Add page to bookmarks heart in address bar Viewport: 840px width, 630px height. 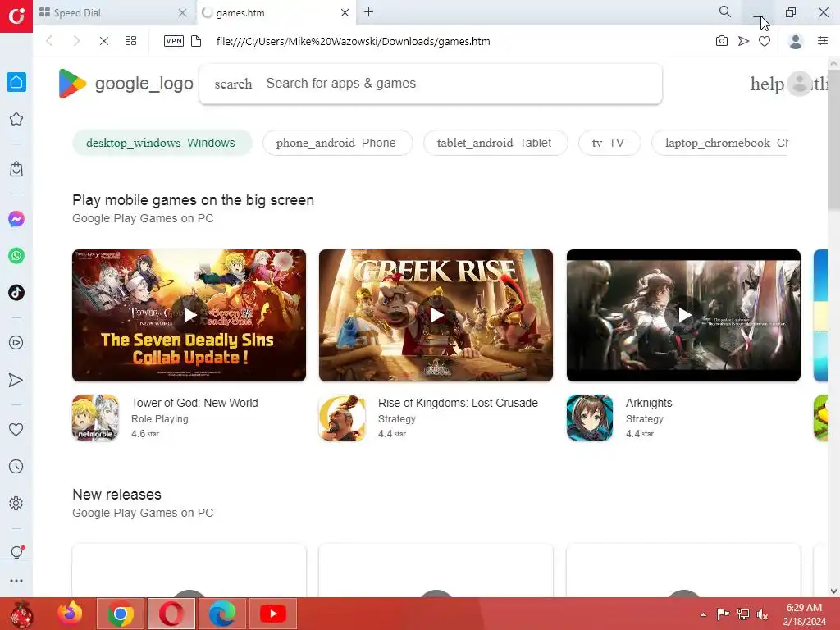point(765,41)
